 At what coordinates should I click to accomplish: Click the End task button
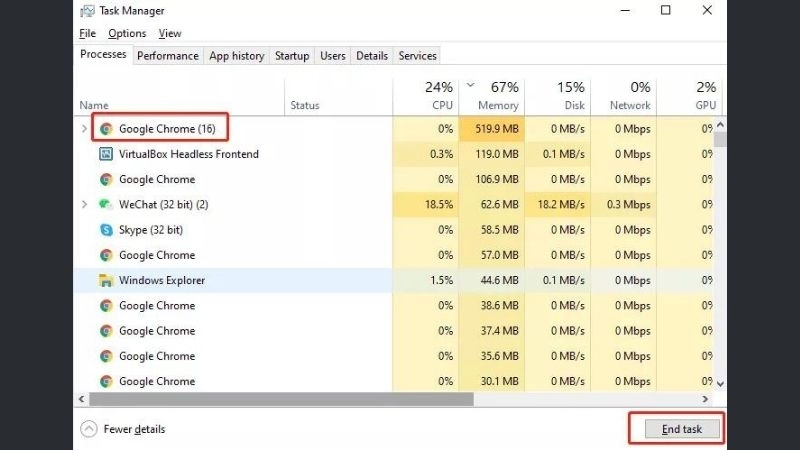click(682, 429)
